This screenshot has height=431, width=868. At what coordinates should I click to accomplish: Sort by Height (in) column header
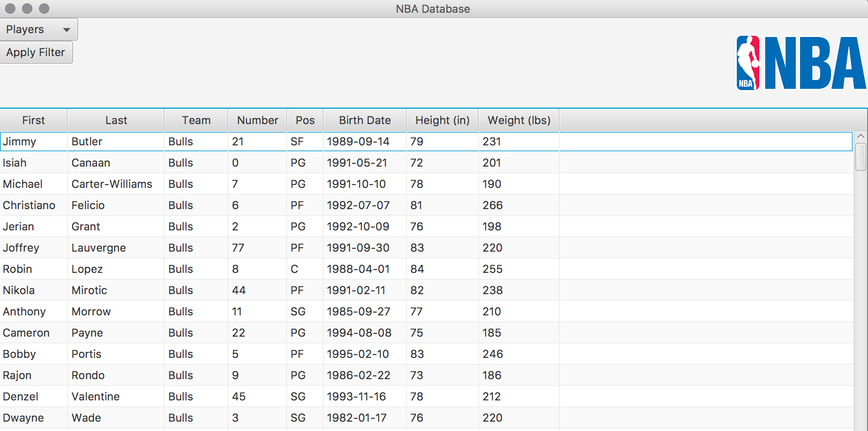pyautogui.click(x=442, y=120)
